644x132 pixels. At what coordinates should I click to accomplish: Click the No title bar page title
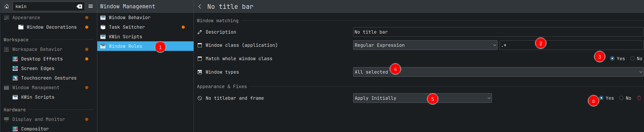point(230,6)
